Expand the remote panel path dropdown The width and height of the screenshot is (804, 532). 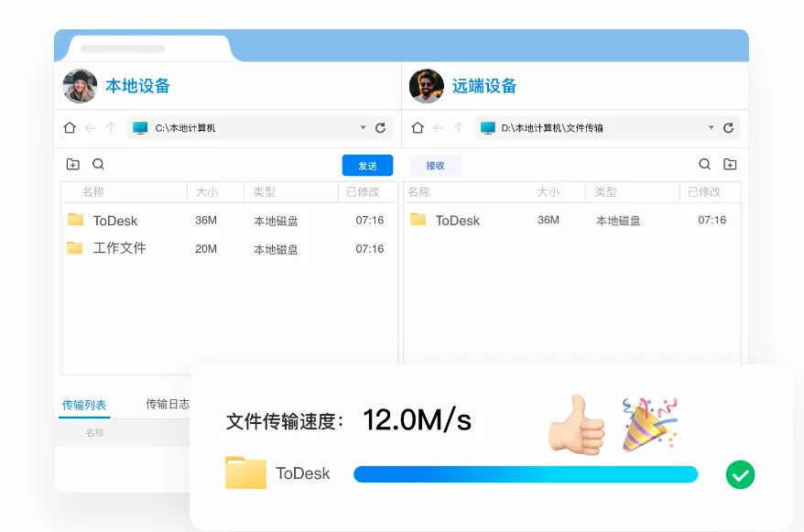pos(712,128)
